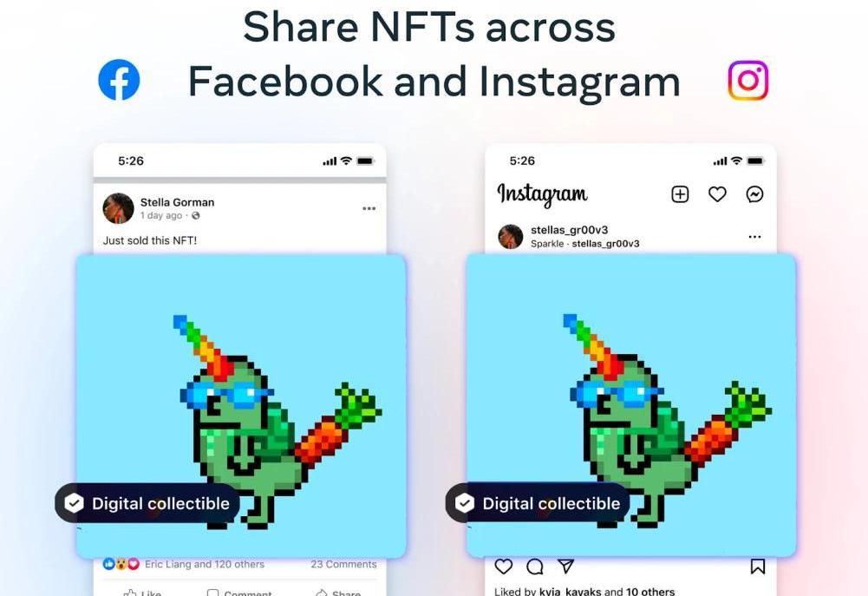The height and width of the screenshot is (596, 868).
Task: Click the Facebook logo icon
Action: (x=119, y=80)
